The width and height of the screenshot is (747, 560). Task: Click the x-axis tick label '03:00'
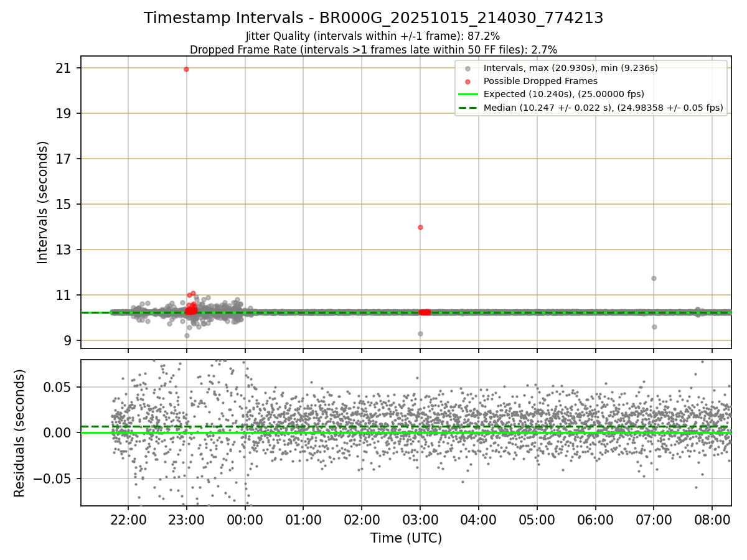tap(420, 520)
